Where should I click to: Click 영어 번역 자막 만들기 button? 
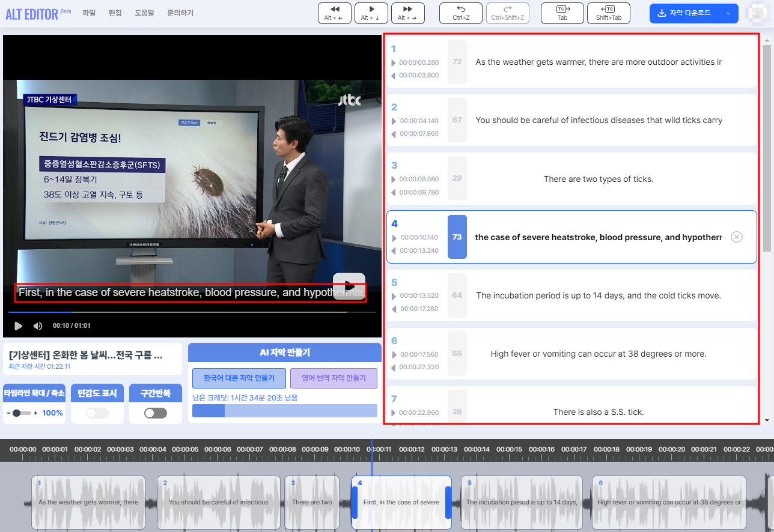click(x=334, y=378)
